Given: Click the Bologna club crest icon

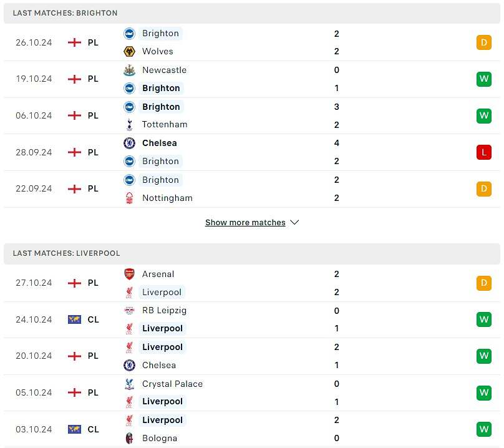Looking at the screenshot, I should [x=129, y=438].
